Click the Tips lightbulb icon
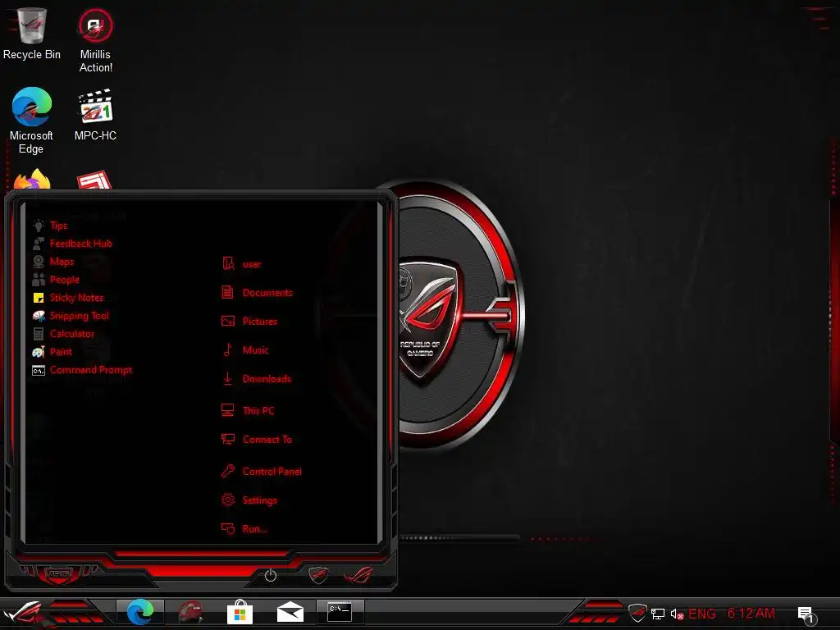The image size is (840, 630). 39,226
